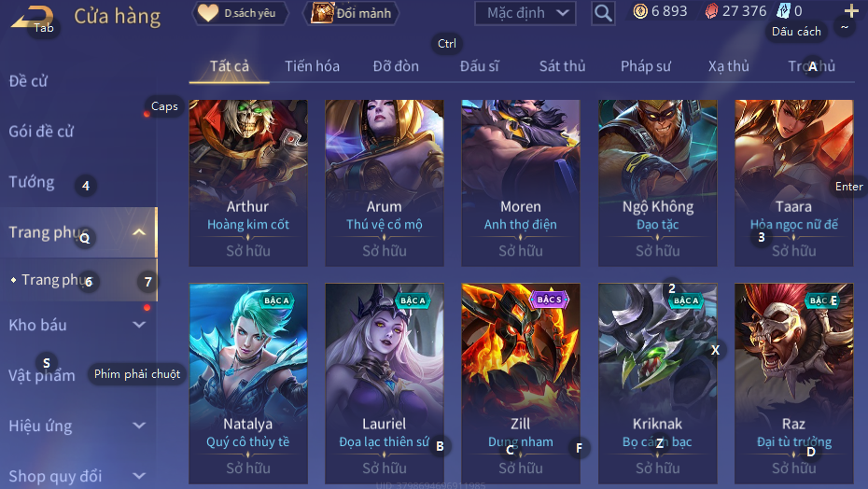Expand the Kho báu section
868x489 pixels.
pyautogui.click(x=139, y=325)
